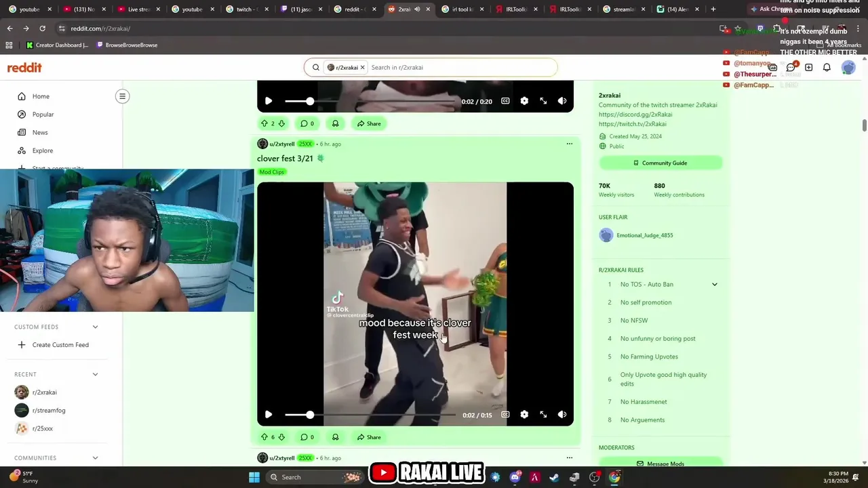Fullscreen the 0:15 clover fest video
Viewport: 868px width, 488px height.
[x=543, y=415]
